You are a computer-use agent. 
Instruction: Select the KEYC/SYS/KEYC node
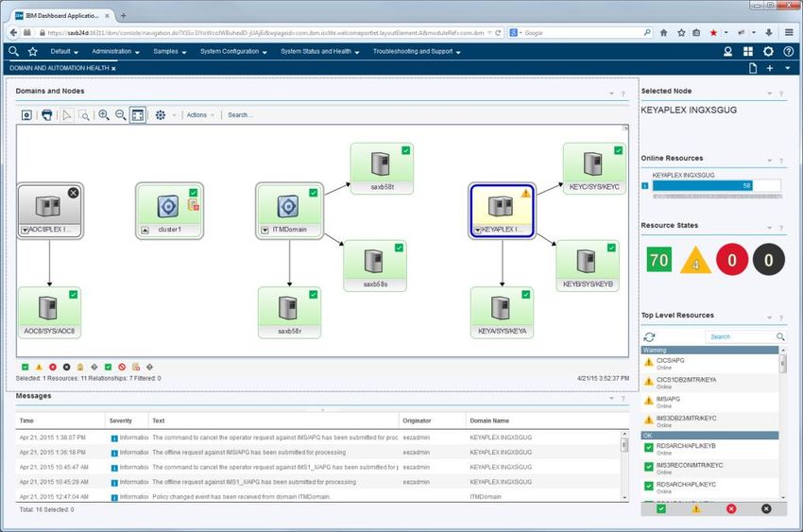[594, 168]
